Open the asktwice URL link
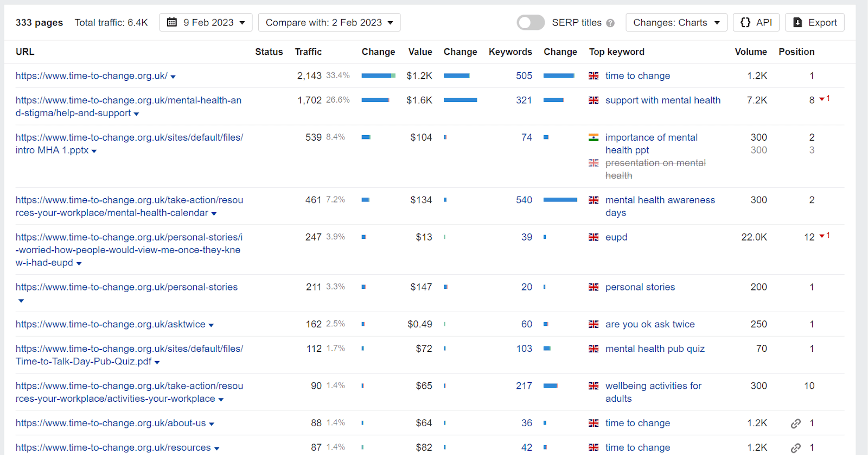Viewport: 868px width, 455px height. coord(110,324)
